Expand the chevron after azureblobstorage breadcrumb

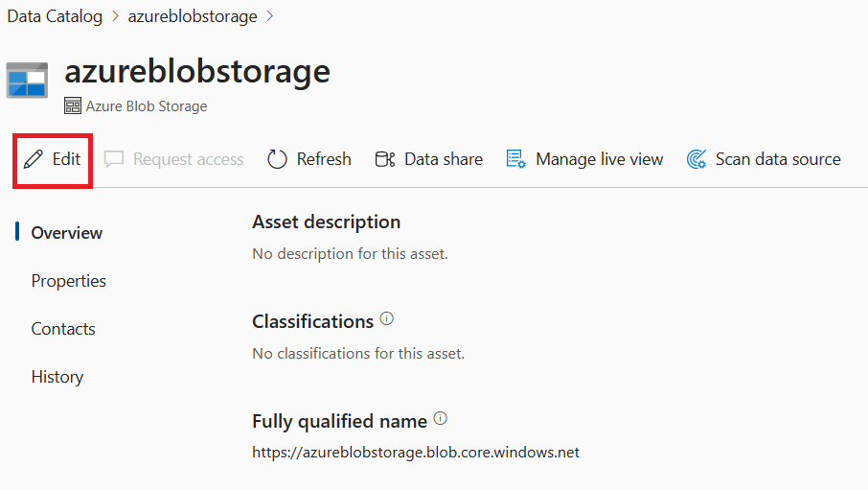[x=269, y=16]
